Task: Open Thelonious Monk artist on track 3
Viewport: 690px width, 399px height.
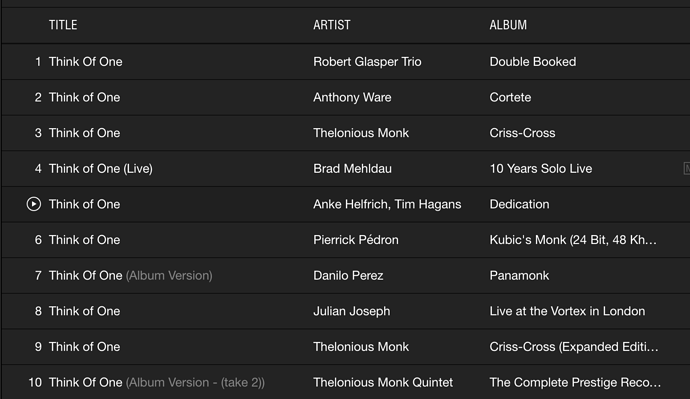Action: click(361, 133)
